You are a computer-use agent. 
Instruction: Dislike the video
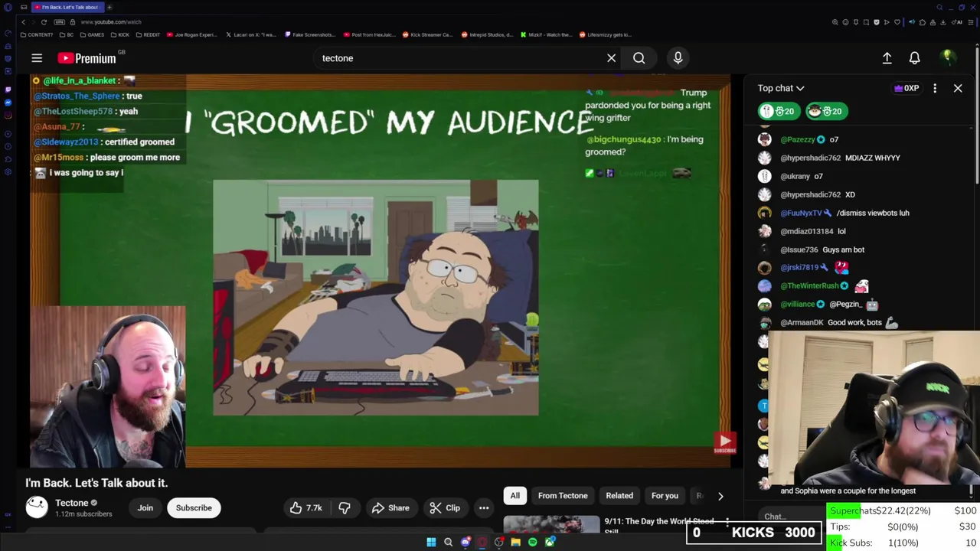[345, 508]
